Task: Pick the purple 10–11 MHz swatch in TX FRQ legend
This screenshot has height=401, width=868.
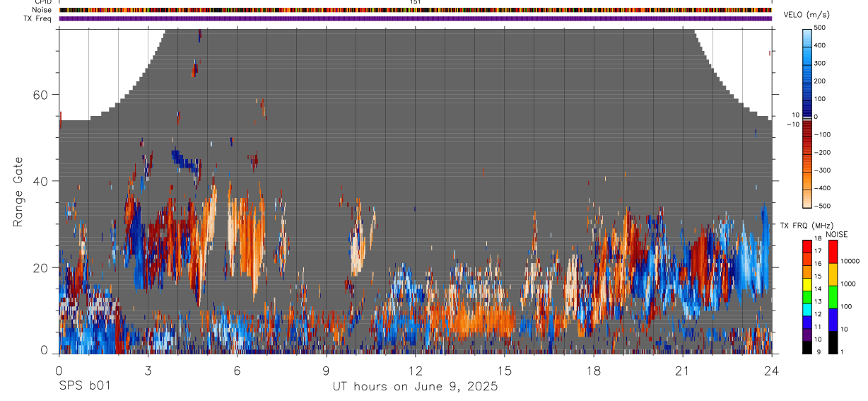Action: pos(807,334)
